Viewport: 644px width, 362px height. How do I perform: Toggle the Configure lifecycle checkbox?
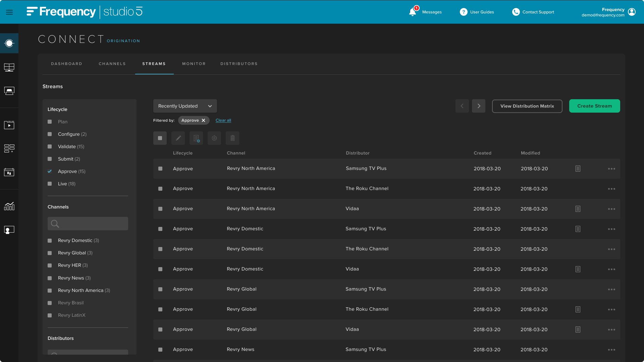[50, 134]
